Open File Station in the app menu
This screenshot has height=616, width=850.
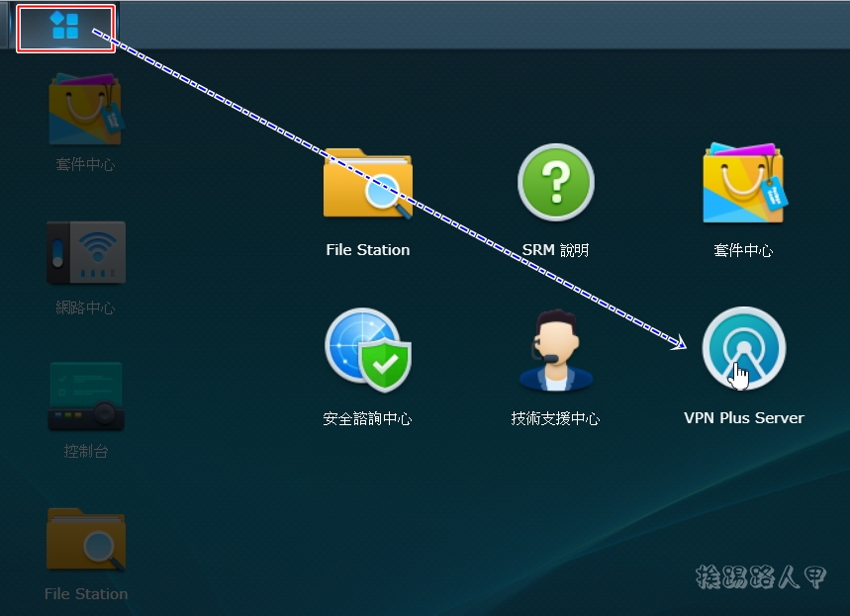pos(367,184)
